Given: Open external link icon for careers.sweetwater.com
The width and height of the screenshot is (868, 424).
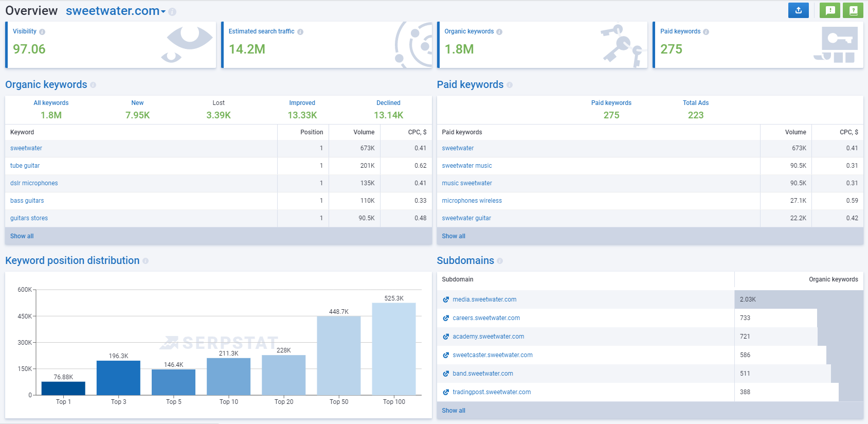Looking at the screenshot, I should pyautogui.click(x=446, y=318).
